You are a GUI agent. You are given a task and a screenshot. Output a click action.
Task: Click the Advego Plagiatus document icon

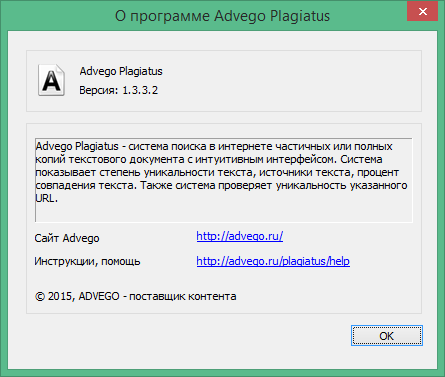pyautogui.click(x=51, y=80)
